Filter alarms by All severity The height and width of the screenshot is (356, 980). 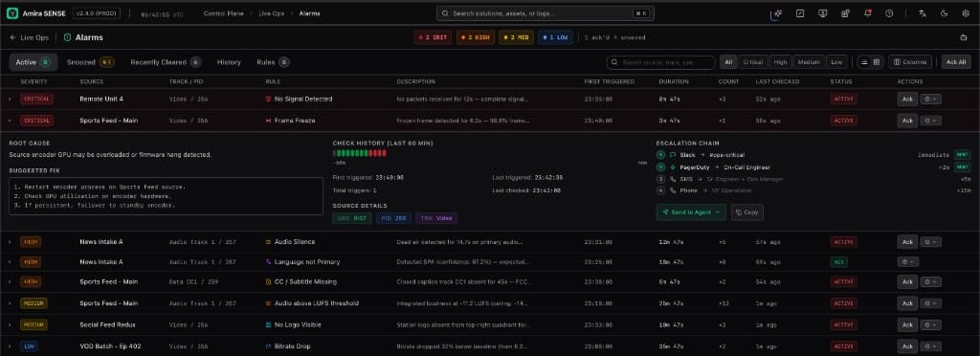[x=728, y=62]
